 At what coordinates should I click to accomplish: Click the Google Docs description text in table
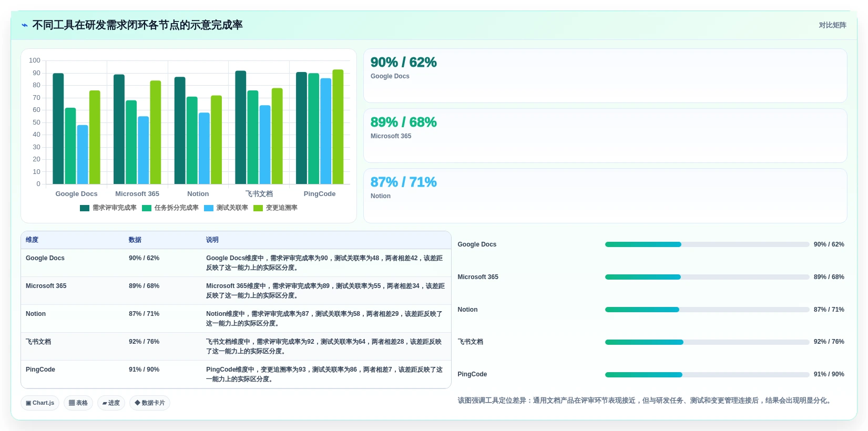tap(324, 263)
